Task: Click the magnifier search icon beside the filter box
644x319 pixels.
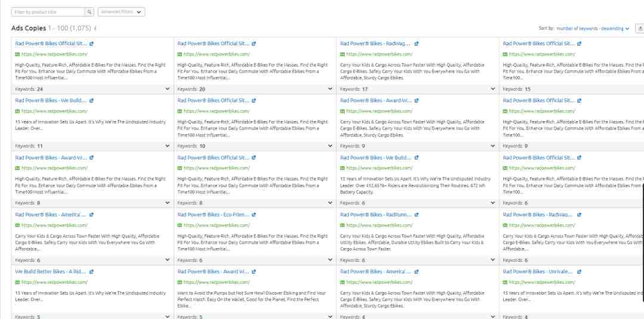Action: pyautogui.click(x=89, y=13)
